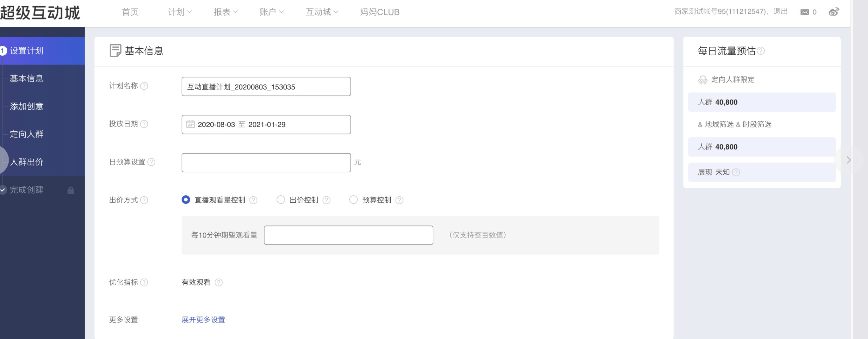Select 预算控制 radio button
The height and width of the screenshot is (339, 868).
coord(353,200)
